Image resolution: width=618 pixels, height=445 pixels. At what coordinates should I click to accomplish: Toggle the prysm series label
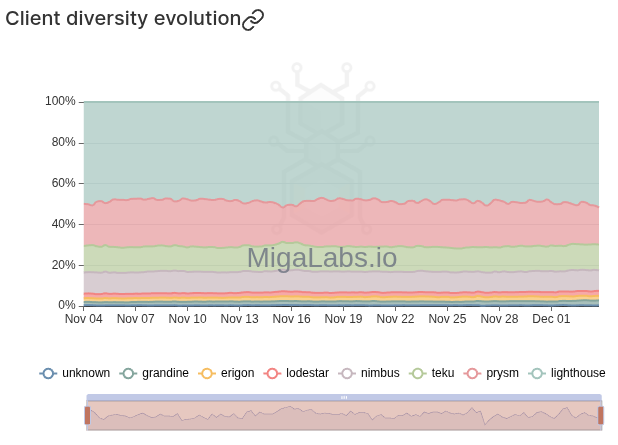502,373
